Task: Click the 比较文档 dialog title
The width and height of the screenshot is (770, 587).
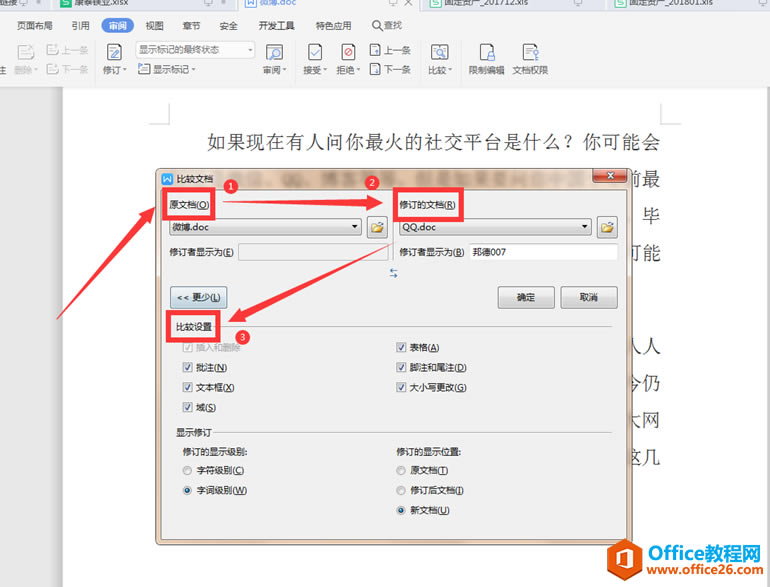Action: [195, 178]
